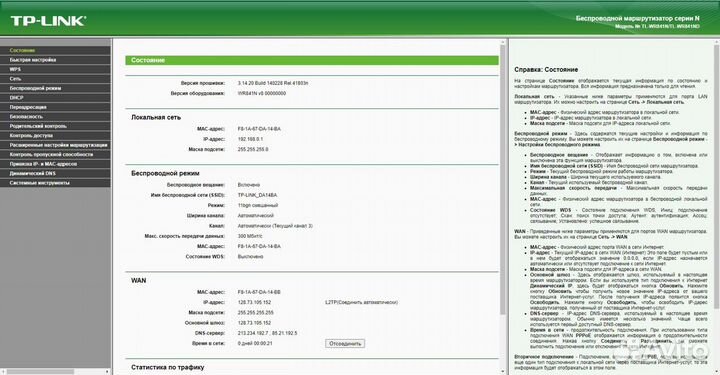Click the WAN section heading
The image size is (720, 375).
[x=139, y=280]
